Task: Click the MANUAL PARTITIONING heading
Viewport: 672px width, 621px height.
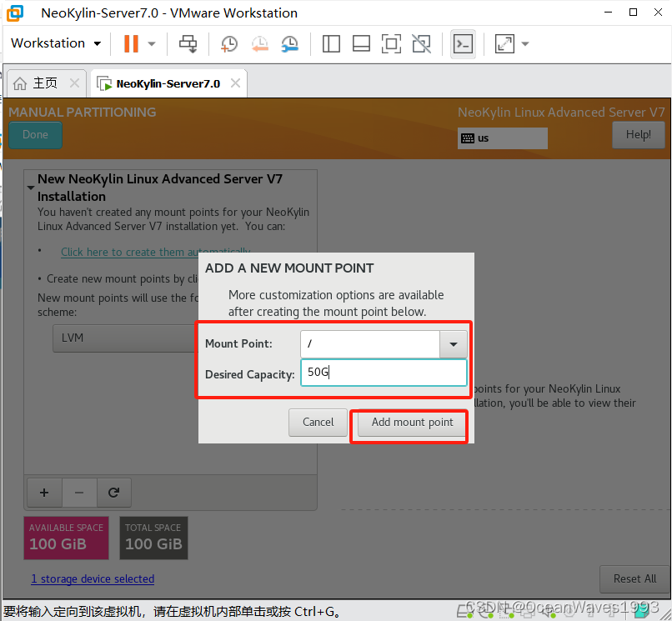Action: pos(83,113)
